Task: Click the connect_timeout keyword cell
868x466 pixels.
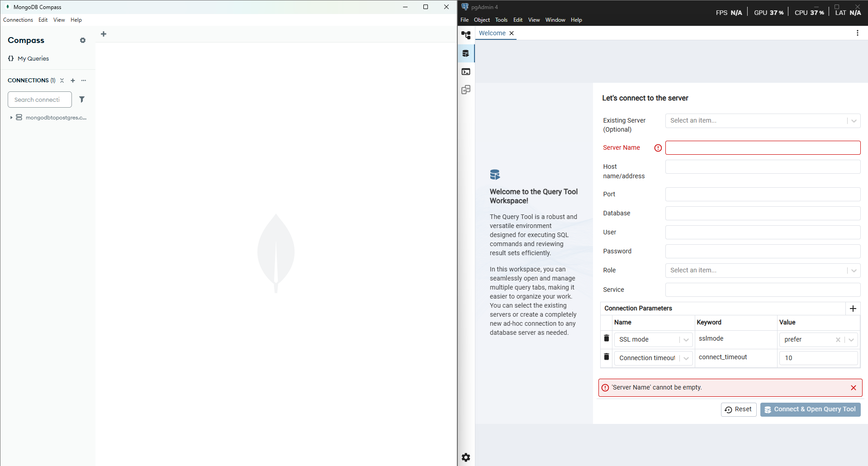Action: 736,357
